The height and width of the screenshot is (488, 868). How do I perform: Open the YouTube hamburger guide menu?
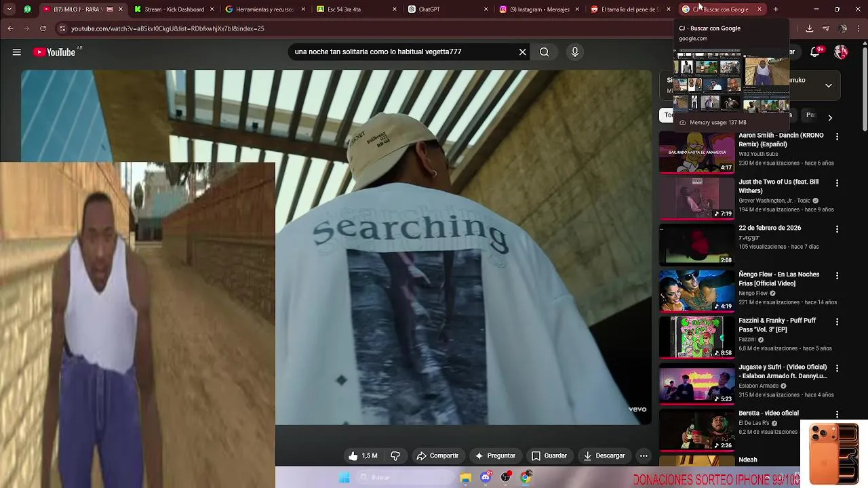[x=16, y=52]
